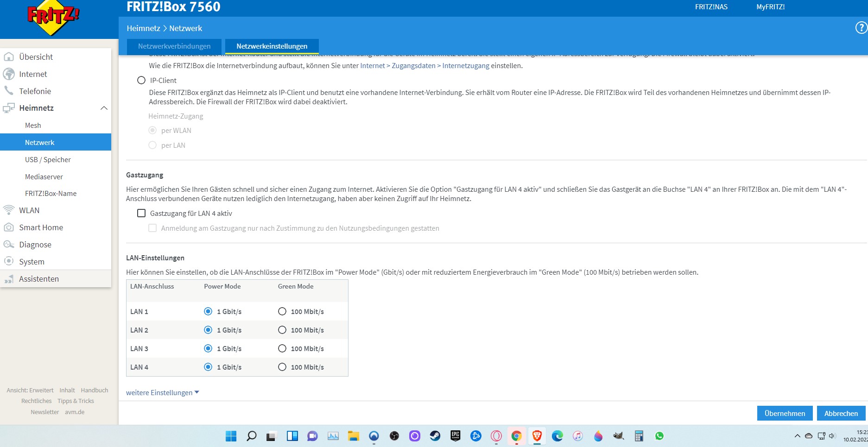Expand weitere Einstellungen section
868x447 pixels.
[x=162, y=392]
